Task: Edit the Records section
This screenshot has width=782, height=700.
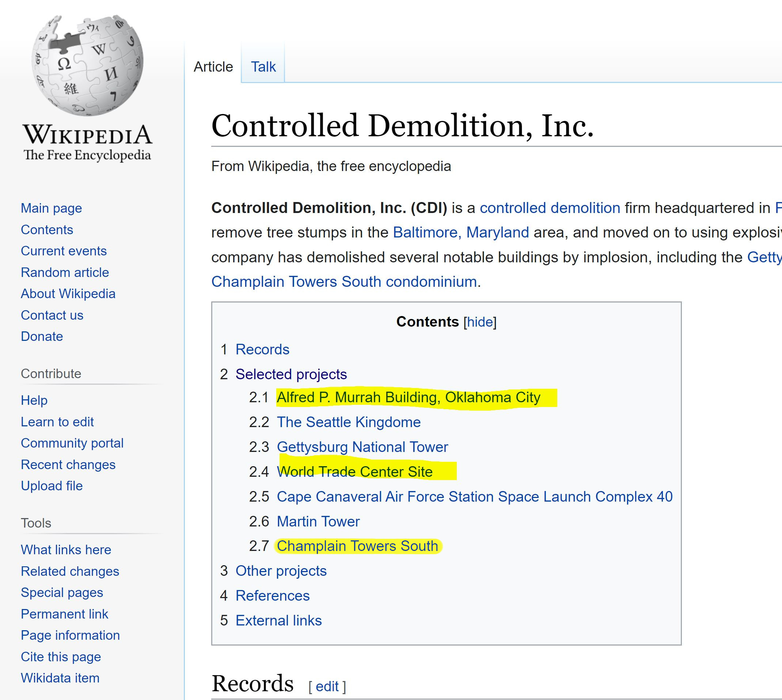Action: point(327,686)
